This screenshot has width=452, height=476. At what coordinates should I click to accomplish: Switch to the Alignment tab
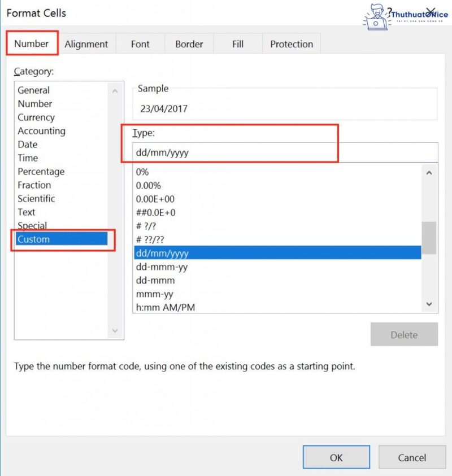[86, 43]
